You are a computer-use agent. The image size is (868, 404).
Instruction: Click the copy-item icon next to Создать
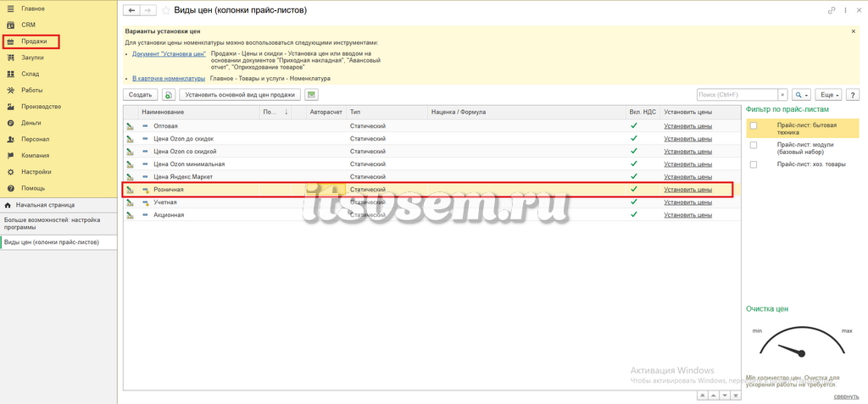(x=169, y=95)
